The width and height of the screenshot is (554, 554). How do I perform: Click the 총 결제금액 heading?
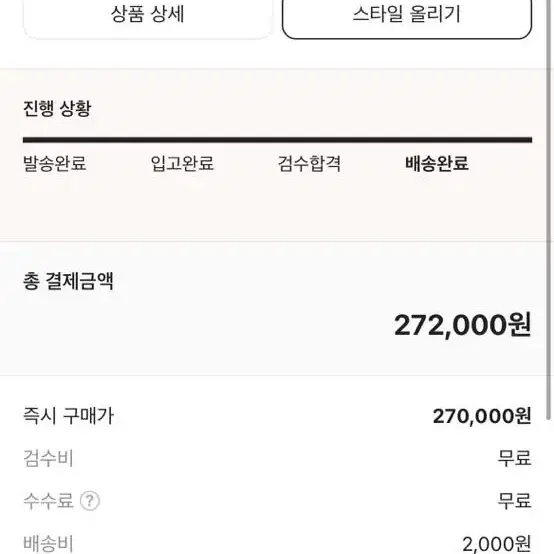coord(68,281)
